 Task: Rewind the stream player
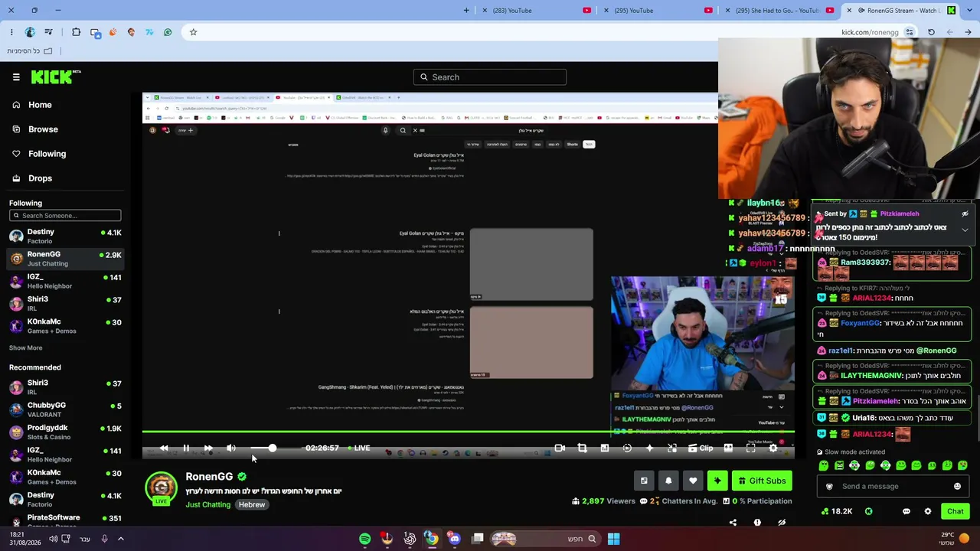click(164, 448)
